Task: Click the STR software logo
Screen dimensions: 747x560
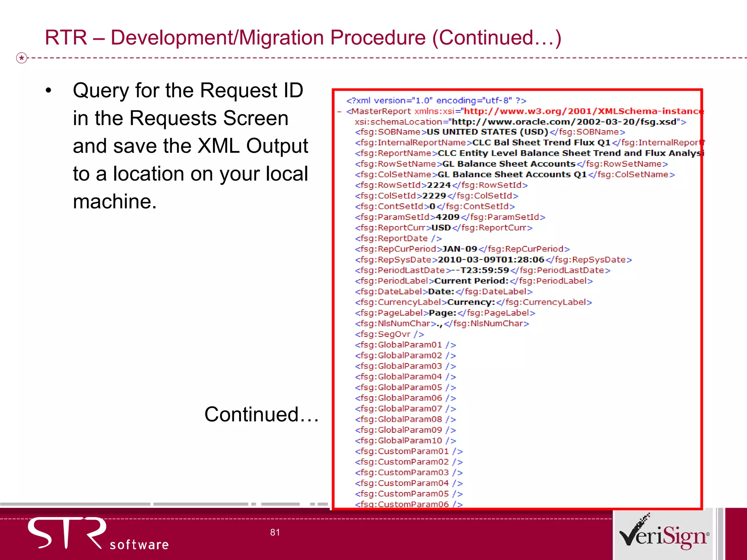Action: tap(98, 533)
